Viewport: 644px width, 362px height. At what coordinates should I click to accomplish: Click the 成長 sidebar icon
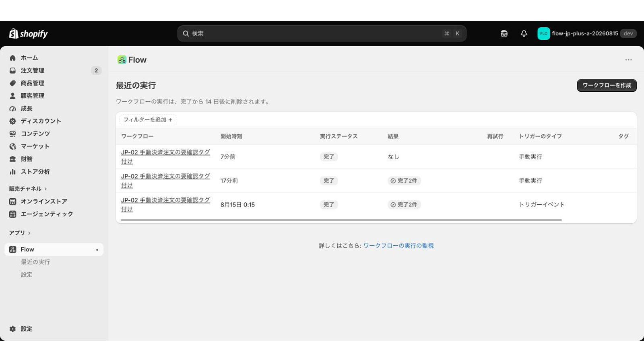click(x=13, y=109)
